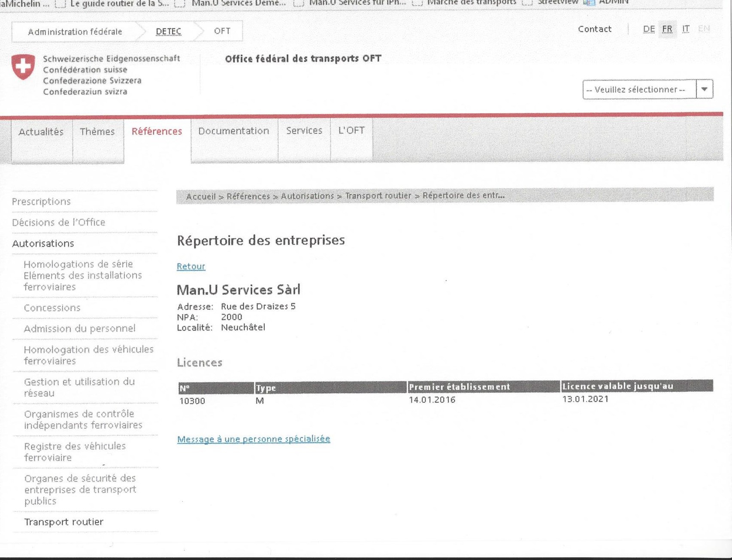Open the Le guide routier bookmark
The width and height of the screenshot is (732, 560).
pyautogui.click(x=120, y=4)
